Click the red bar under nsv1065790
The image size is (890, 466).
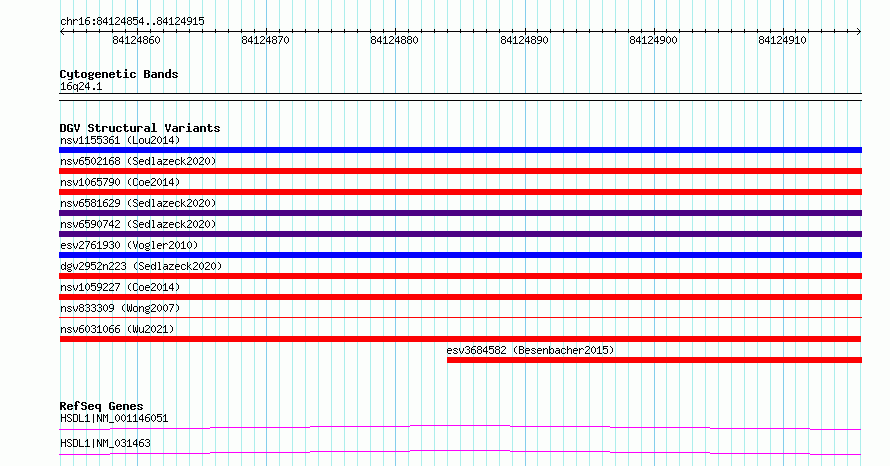[x=460, y=192]
